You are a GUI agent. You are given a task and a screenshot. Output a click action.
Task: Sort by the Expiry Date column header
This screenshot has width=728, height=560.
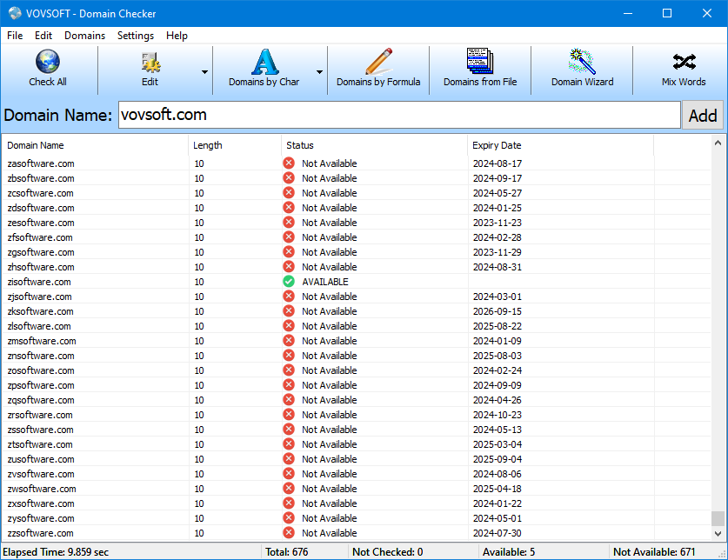[x=561, y=145]
